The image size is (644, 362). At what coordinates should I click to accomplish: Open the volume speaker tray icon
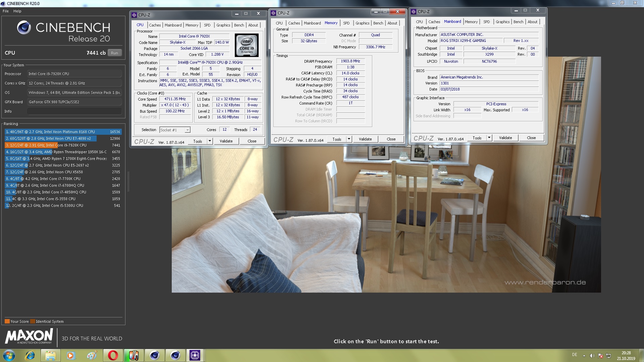(x=592, y=356)
